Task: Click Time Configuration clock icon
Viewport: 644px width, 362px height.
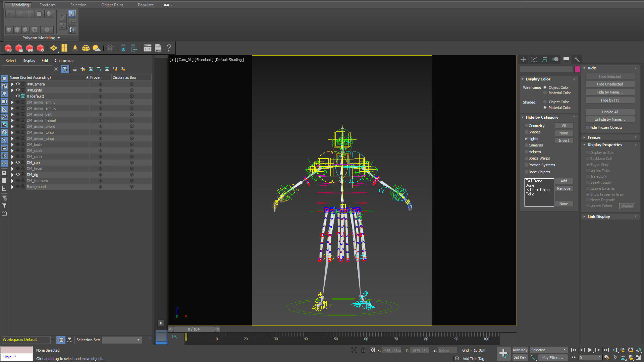Action: pos(607,357)
